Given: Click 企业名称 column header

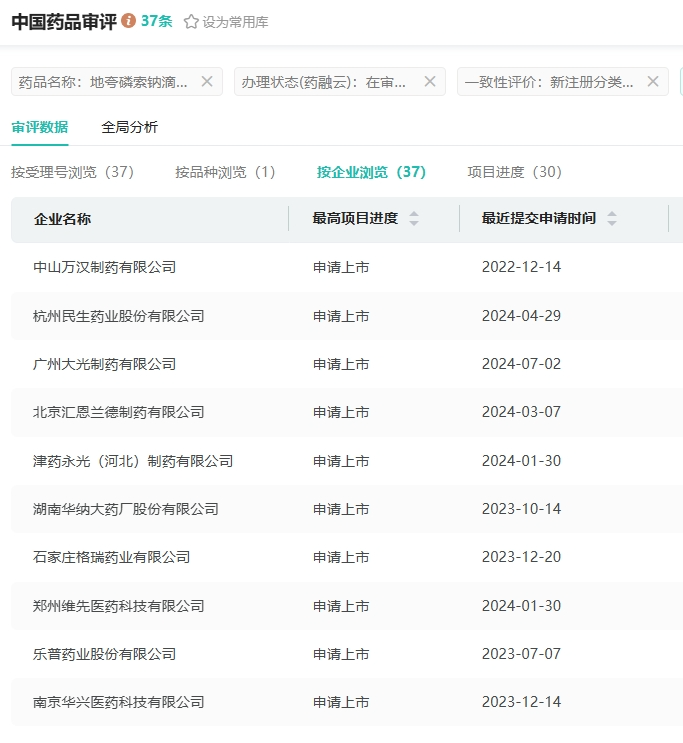Looking at the screenshot, I should click(62, 219).
